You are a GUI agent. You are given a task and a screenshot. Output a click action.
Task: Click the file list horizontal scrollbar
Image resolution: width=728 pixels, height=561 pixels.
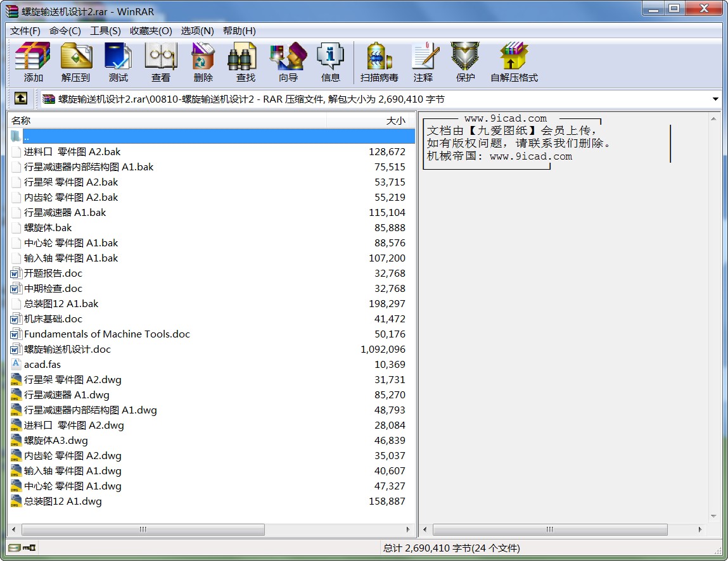pos(143,529)
